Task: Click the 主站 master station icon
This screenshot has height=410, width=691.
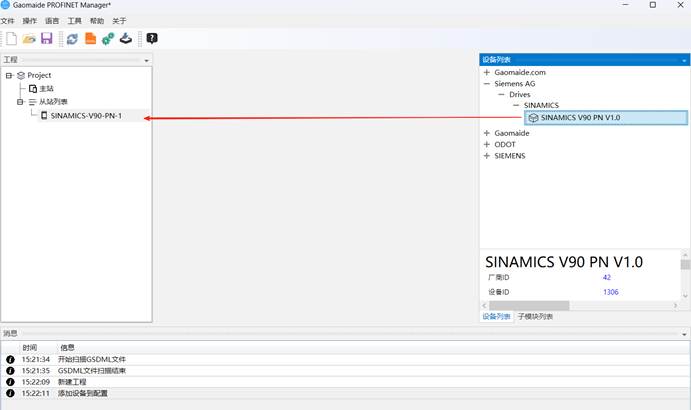Action: pos(33,89)
